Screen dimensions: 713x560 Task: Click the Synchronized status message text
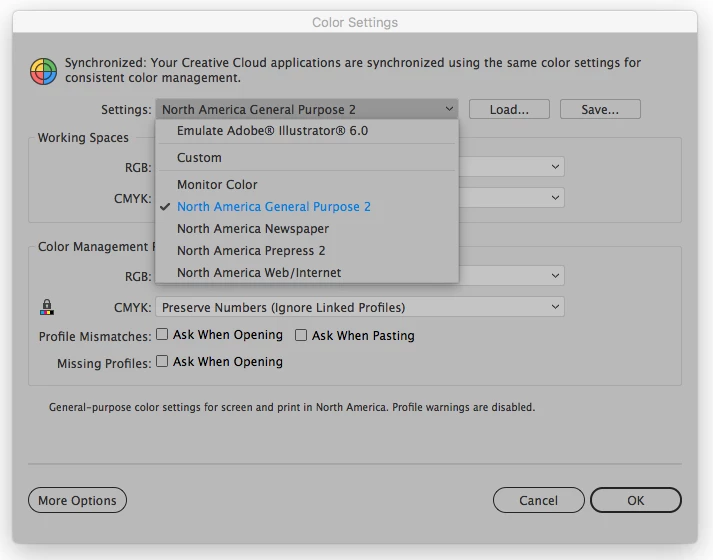tap(352, 70)
